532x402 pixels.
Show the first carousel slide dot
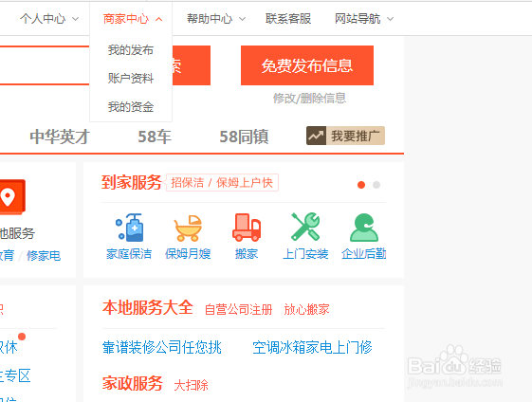point(361,185)
